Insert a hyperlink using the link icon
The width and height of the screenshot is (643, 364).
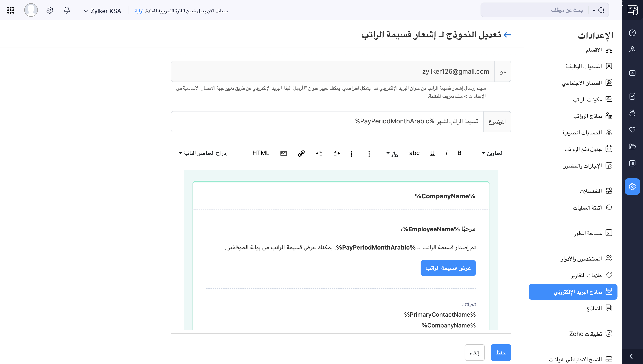[301, 153]
